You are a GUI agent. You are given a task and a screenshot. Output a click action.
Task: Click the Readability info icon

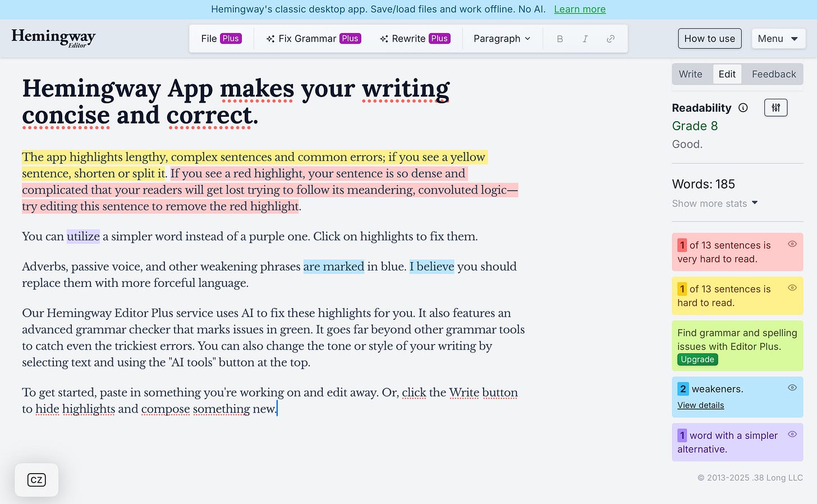pos(743,108)
